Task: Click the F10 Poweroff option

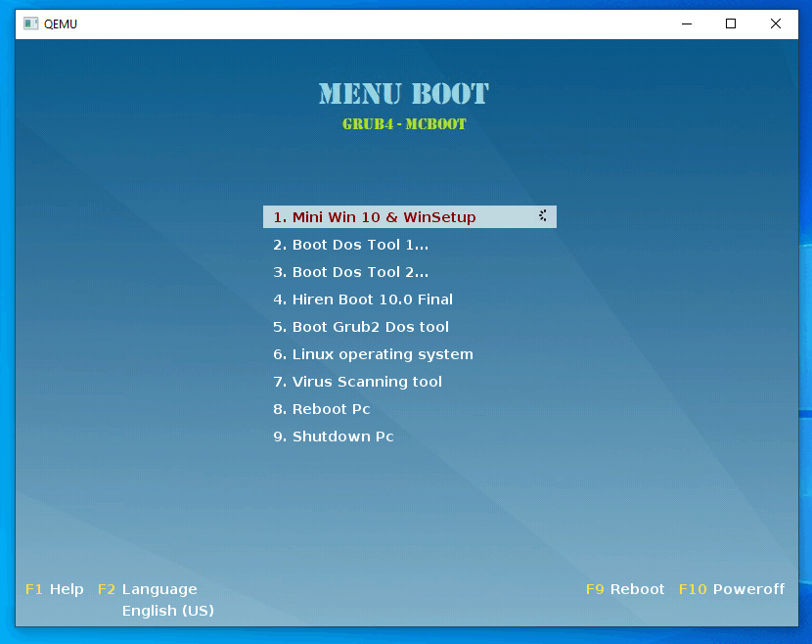Action: (732, 589)
